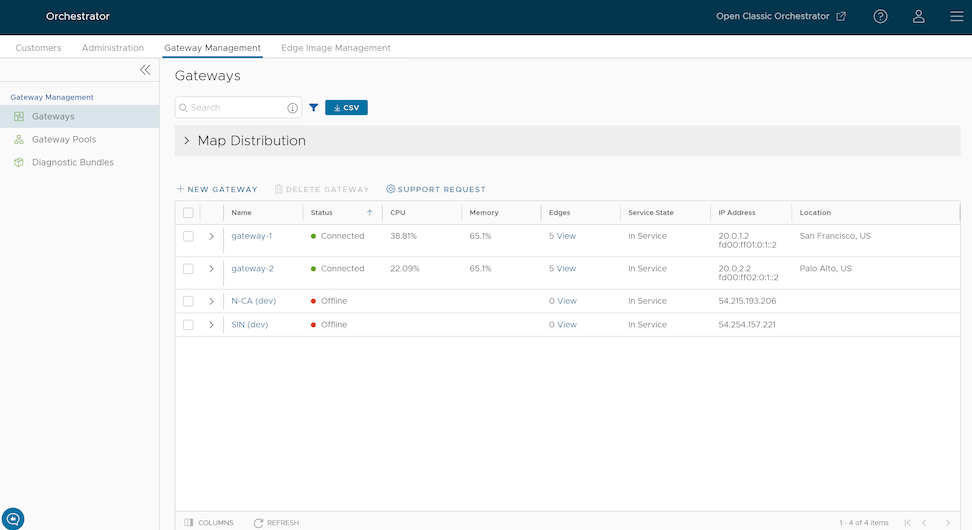972x530 pixels.
Task: Click the search info icon
Action: tap(293, 108)
